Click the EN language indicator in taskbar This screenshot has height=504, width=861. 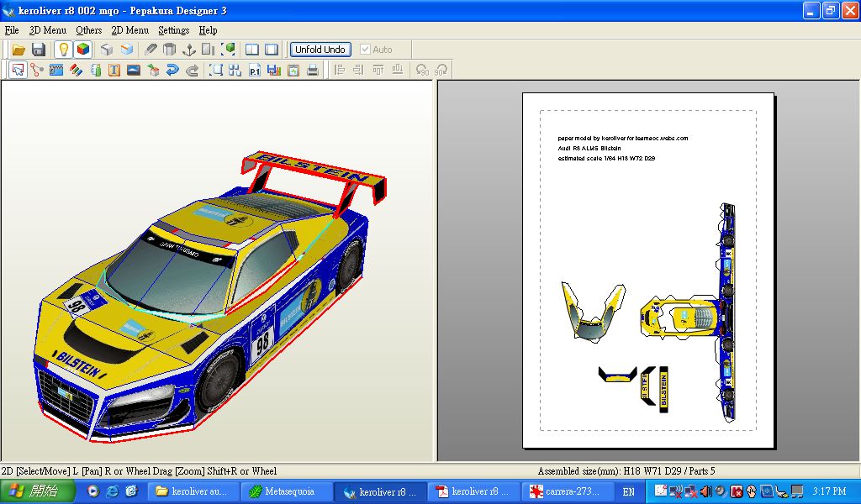[x=629, y=492]
